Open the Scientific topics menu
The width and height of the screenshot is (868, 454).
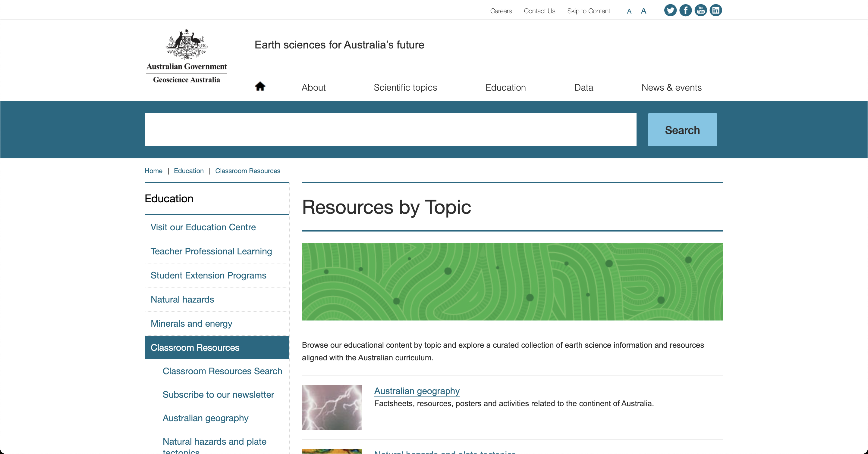(x=405, y=88)
